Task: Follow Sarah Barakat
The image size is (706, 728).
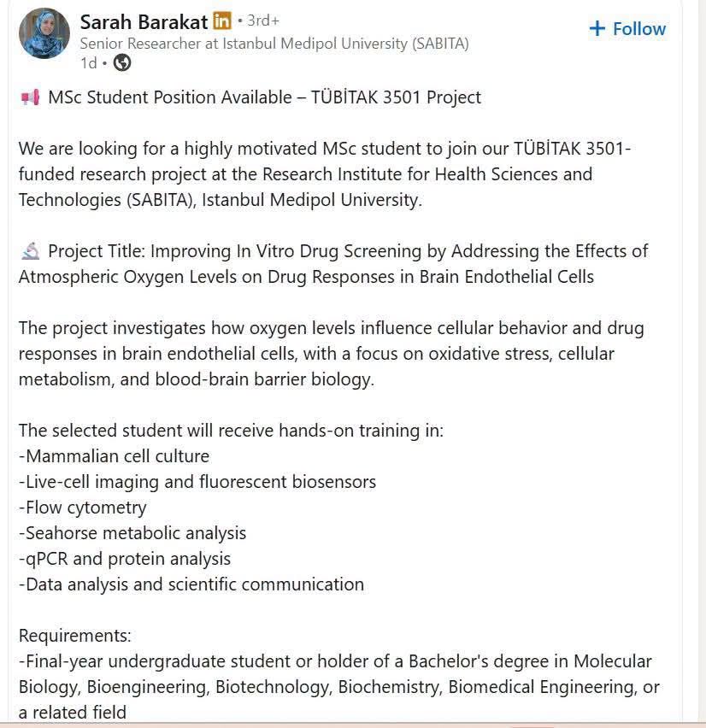Action: pos(627,29)
